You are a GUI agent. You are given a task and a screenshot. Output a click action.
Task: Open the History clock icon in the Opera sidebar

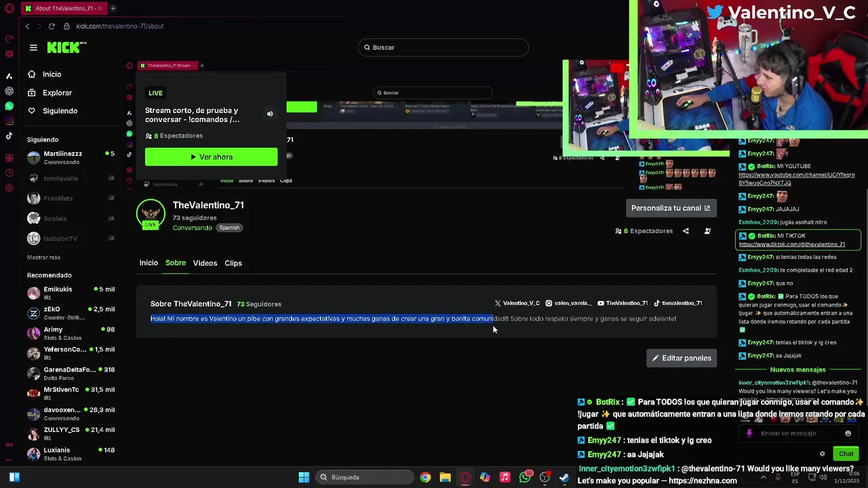(9, 173)
